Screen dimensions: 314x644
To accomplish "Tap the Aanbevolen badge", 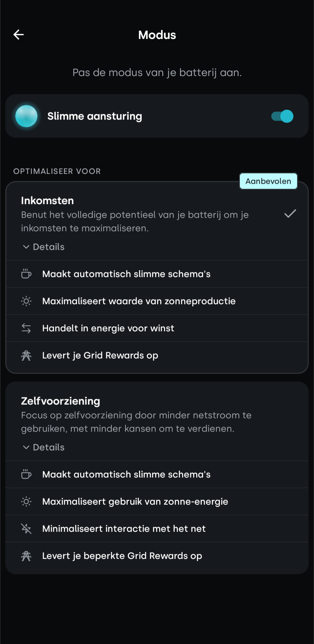I will coord(268,181).
